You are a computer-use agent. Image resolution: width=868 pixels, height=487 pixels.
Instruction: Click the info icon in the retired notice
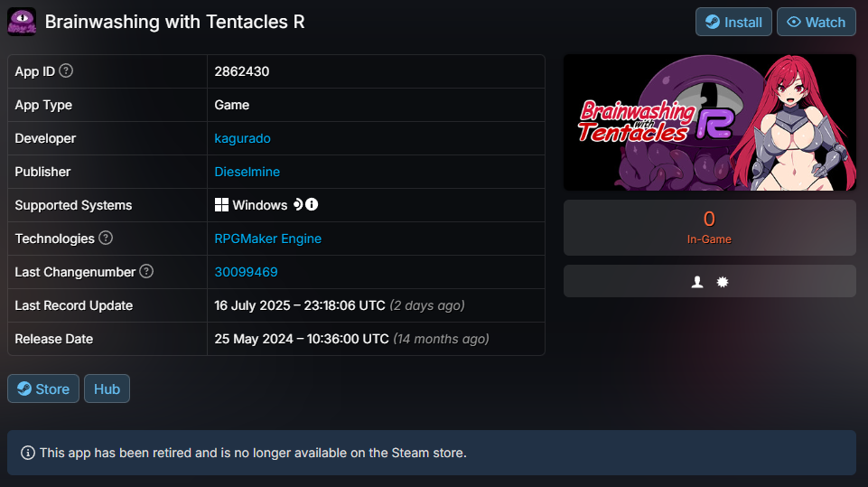[28, 453]
